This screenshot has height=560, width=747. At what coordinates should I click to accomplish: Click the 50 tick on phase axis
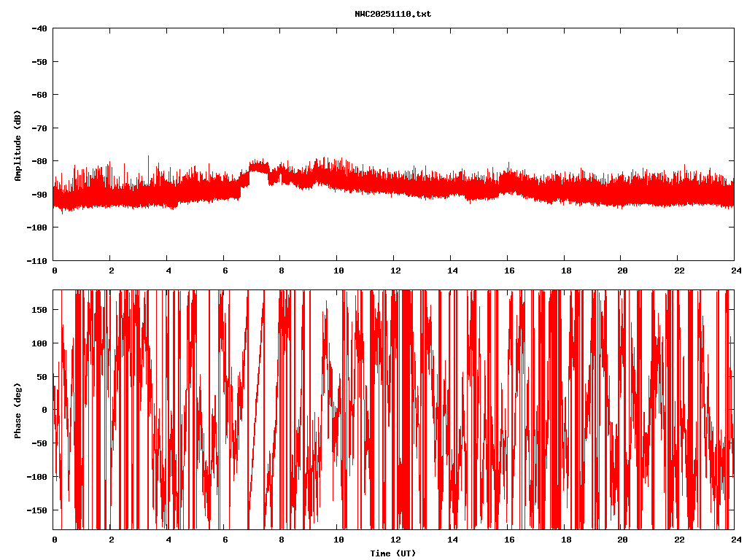[x=42, y=376]
